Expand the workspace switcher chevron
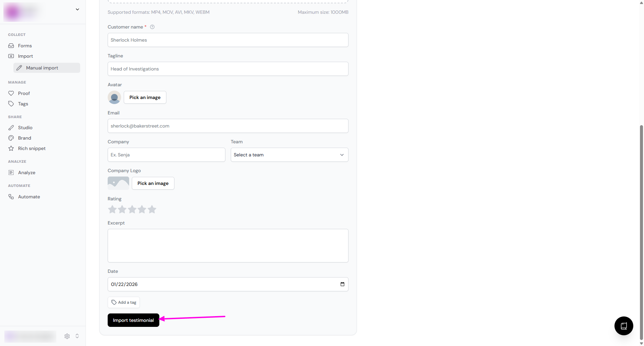The image size is (644, 346). (77, 9)
